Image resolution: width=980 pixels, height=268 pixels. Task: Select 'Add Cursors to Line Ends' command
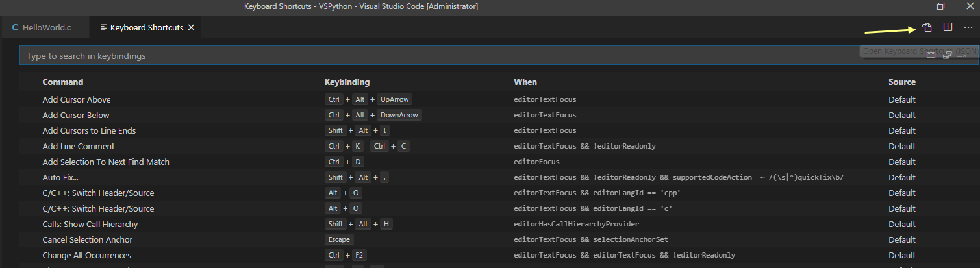point(89,130)
